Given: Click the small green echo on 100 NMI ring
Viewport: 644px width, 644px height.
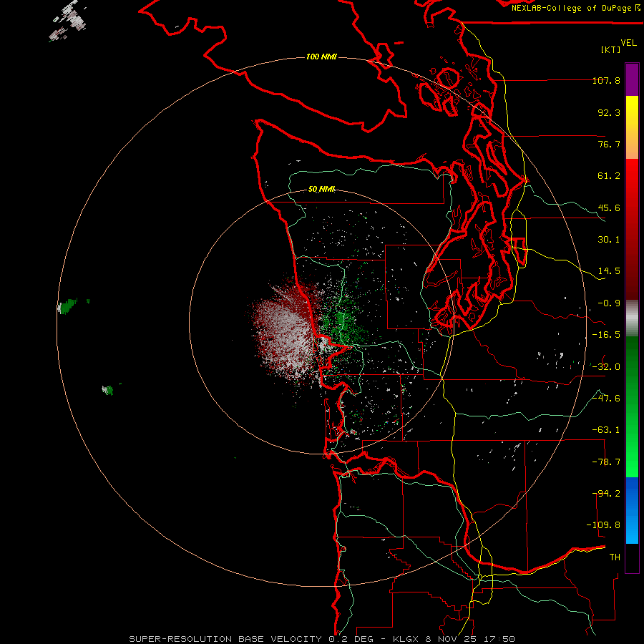Looking at the screenshot, I should tap(67, 306).
